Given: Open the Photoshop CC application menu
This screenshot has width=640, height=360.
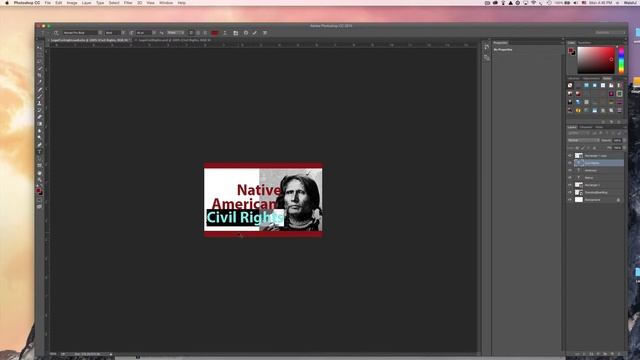Looking at the screenshot, I should click(27, 3).
